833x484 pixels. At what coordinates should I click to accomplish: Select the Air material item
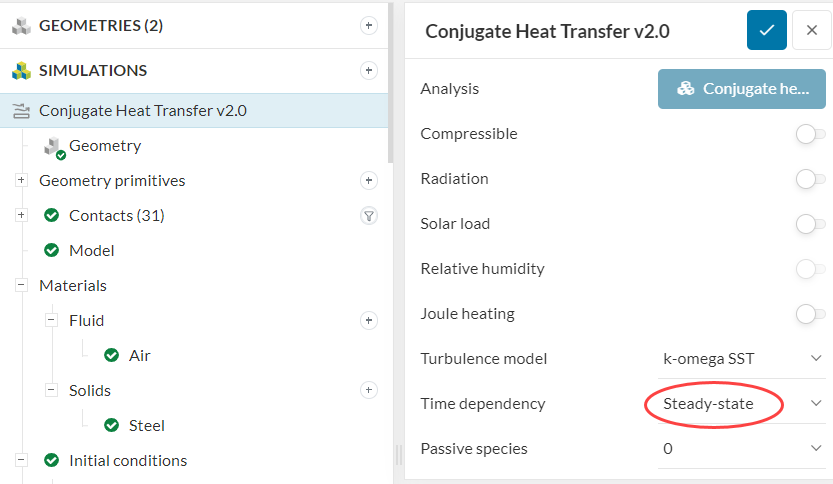(x=139, y=355)
